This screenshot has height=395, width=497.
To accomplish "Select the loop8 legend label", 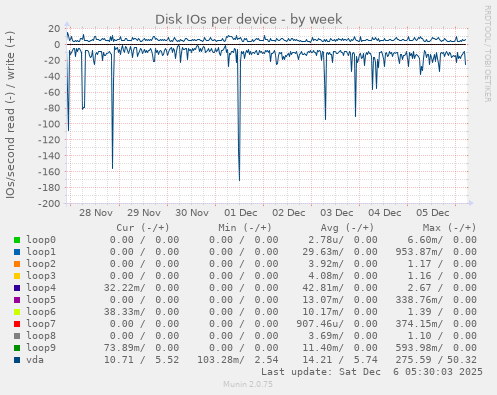I will click(41, 336).
